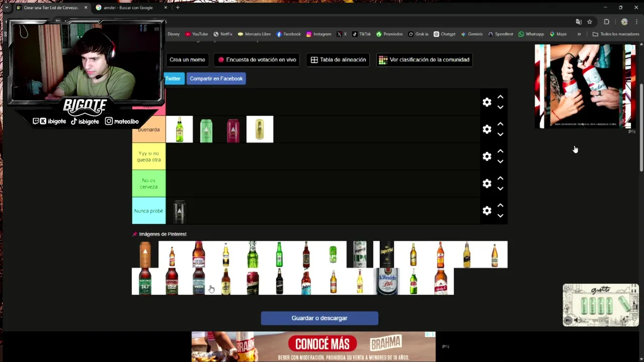Switch to 'amstel - Buscar con Google' tab
The width and height of the screenshot is (644, 362).
click(x=128, y=8)
